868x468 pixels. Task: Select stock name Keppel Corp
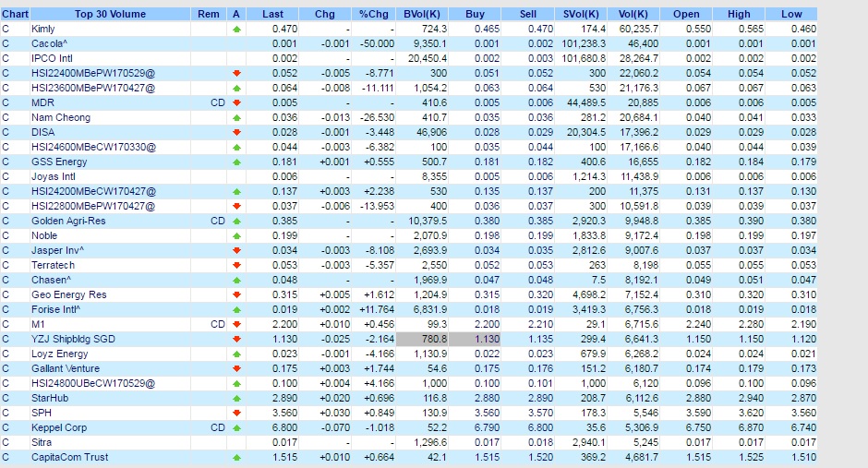click(59, 427)
